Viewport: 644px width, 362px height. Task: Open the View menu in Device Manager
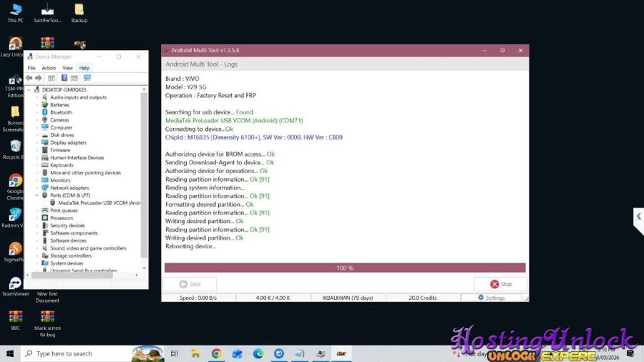(67, 68)
